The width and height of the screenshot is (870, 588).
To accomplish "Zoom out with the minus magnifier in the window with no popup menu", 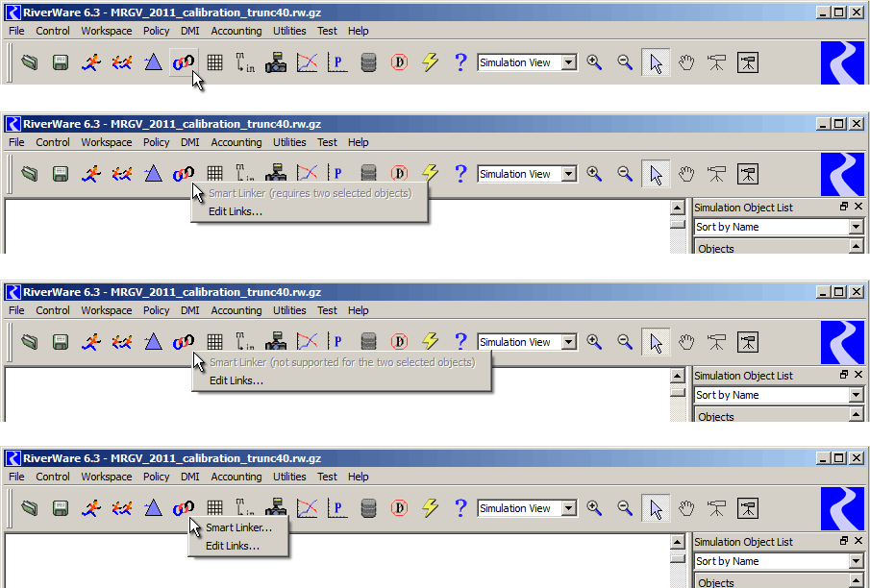I will click(x=625, y=62).
